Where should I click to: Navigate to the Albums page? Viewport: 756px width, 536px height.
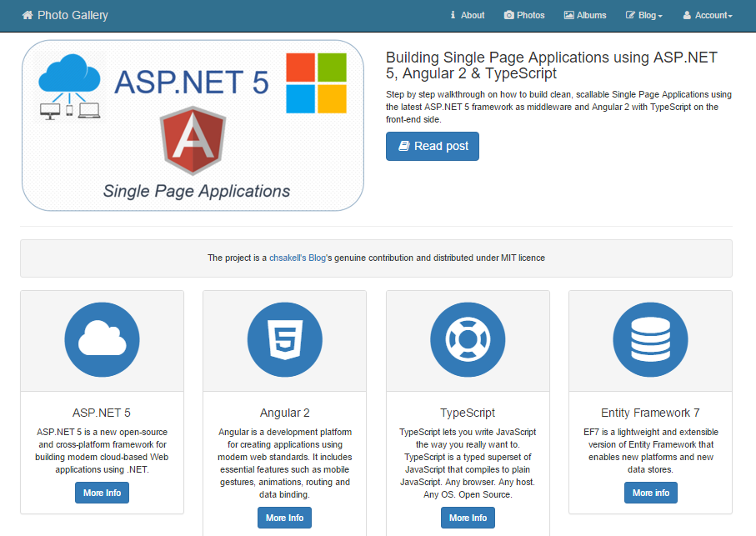click(585, 15)
